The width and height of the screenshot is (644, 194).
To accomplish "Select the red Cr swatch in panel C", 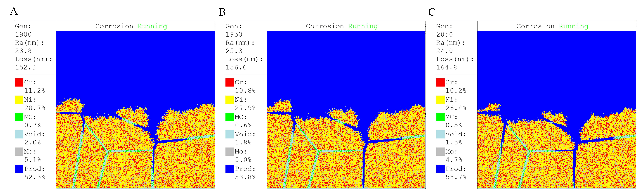I will (x=440, y=82).
